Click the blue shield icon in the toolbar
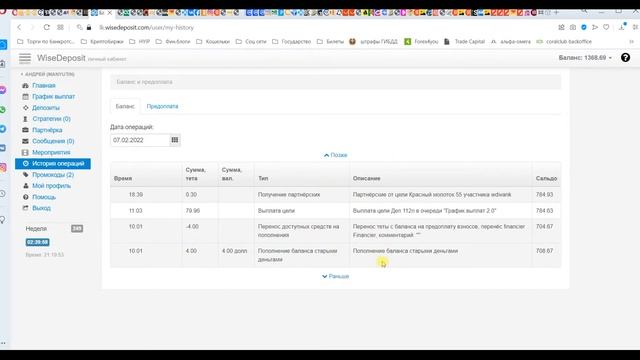 tap(584, 27)
